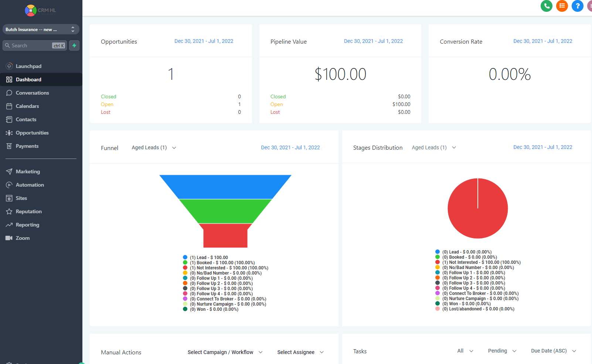Open the Select Assignee dropdown

(300, 352)
